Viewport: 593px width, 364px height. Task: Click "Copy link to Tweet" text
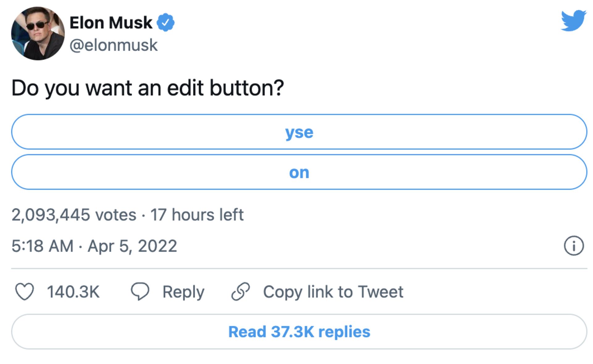tap(333, 292)
